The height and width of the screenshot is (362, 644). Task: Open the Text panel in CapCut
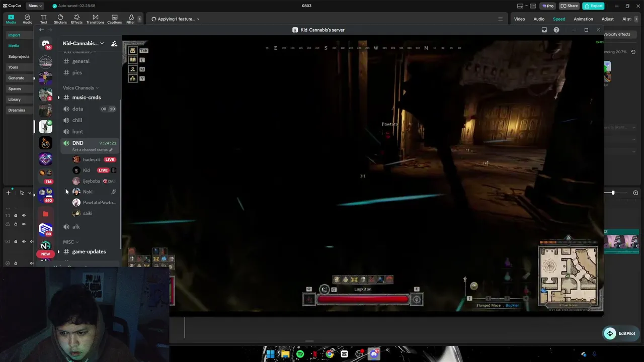(44, 19)
